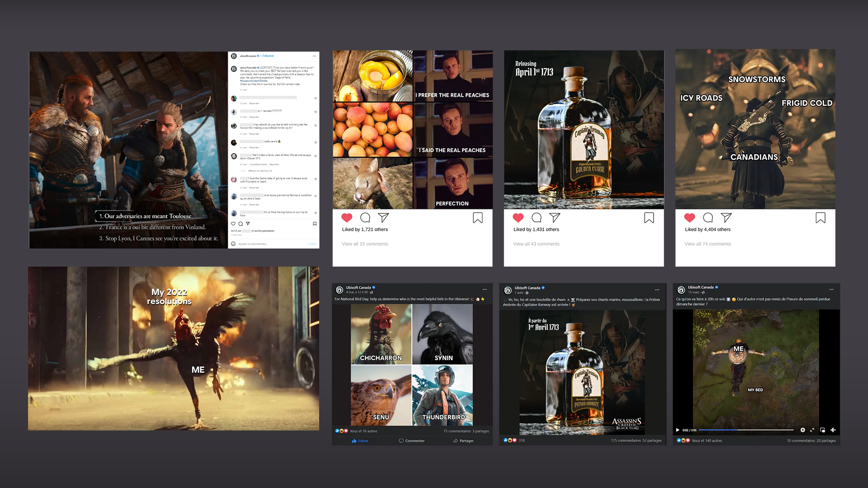The height and width of the screenshot is (488, 868).
Task: View all 74 comments link
Action: click(708, 244)
